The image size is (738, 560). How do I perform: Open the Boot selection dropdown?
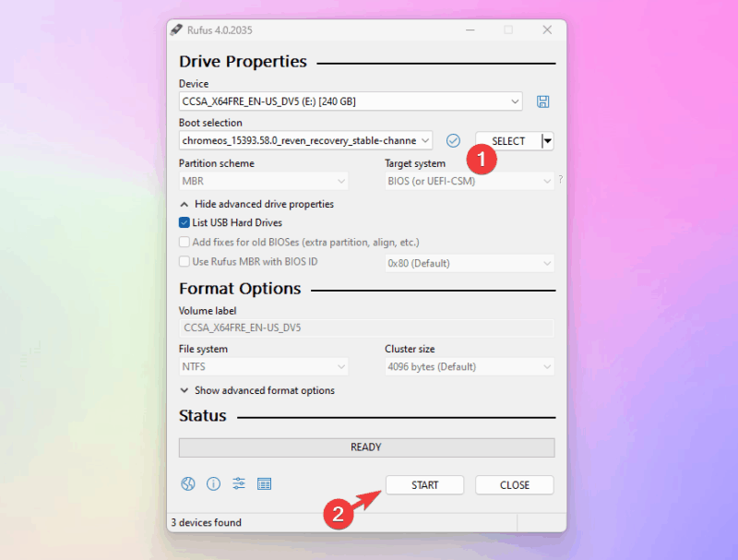[x=305, y=141]
